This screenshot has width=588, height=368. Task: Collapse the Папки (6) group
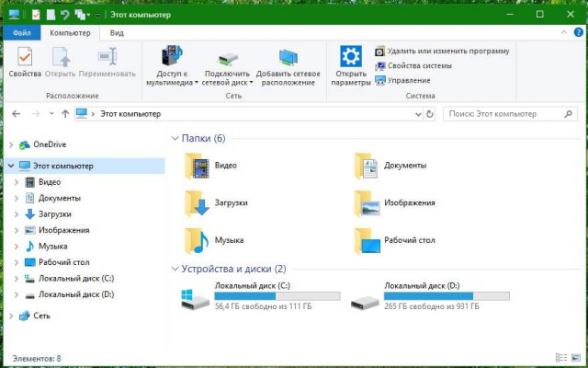coord(175,139)
